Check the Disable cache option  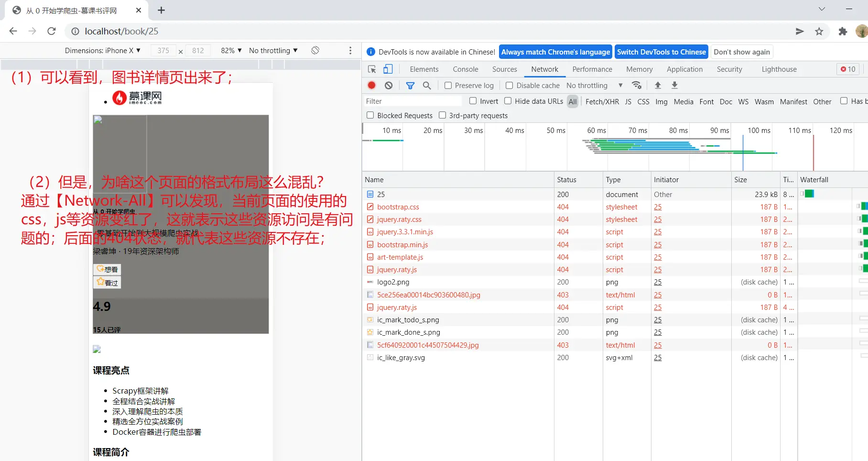(x=510, y=86)
